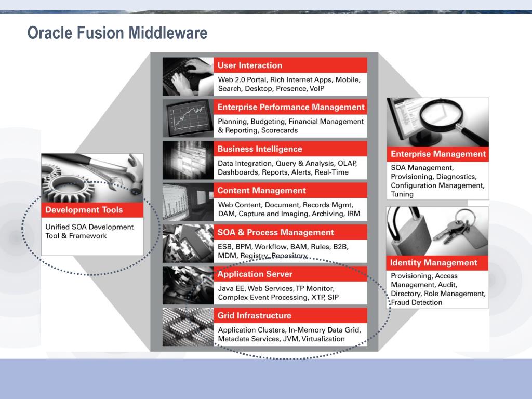
Task: Click the text 'Management, Audit,'
Action: (424, 285)
